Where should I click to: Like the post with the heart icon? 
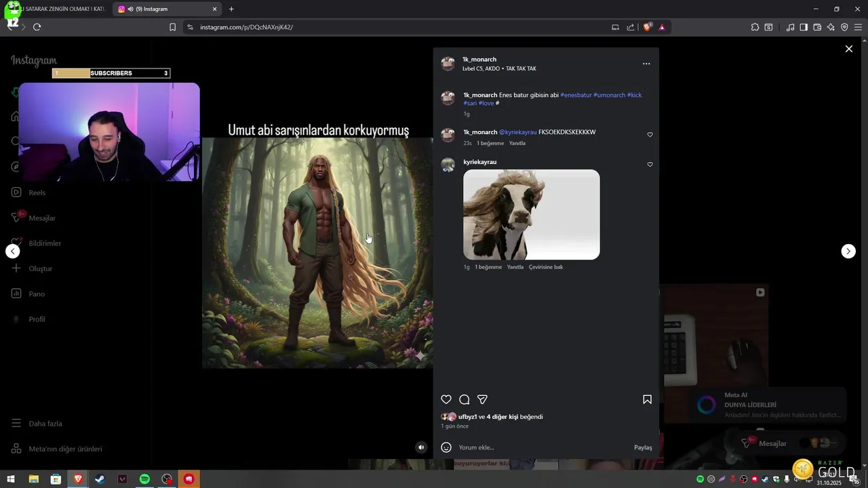(x=446, y=400)
